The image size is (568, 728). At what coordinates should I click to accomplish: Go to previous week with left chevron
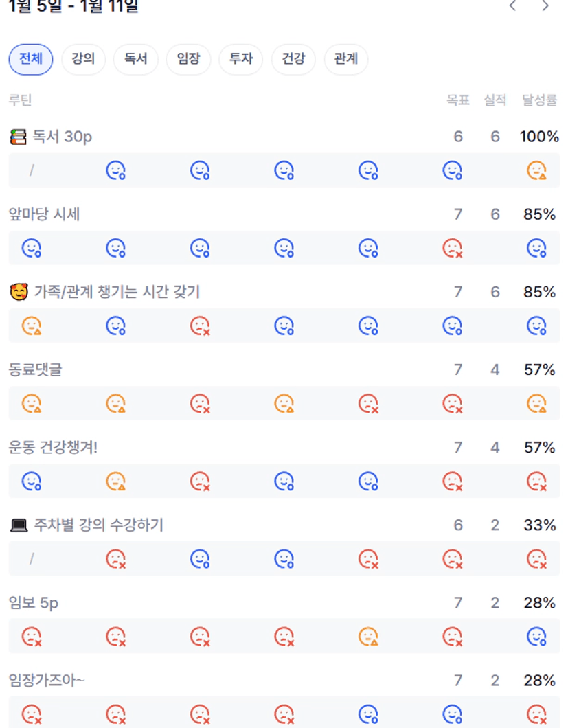513,6
